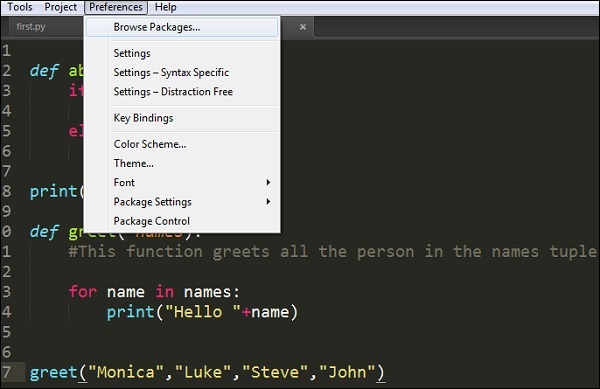Click the 'for name in names:' line

(x=154, y=292)
